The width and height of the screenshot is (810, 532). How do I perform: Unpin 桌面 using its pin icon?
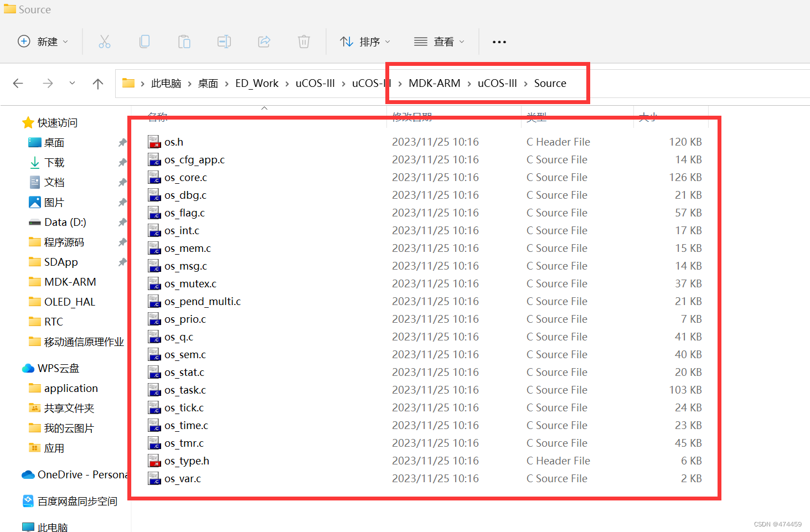[x=122, y=143]
